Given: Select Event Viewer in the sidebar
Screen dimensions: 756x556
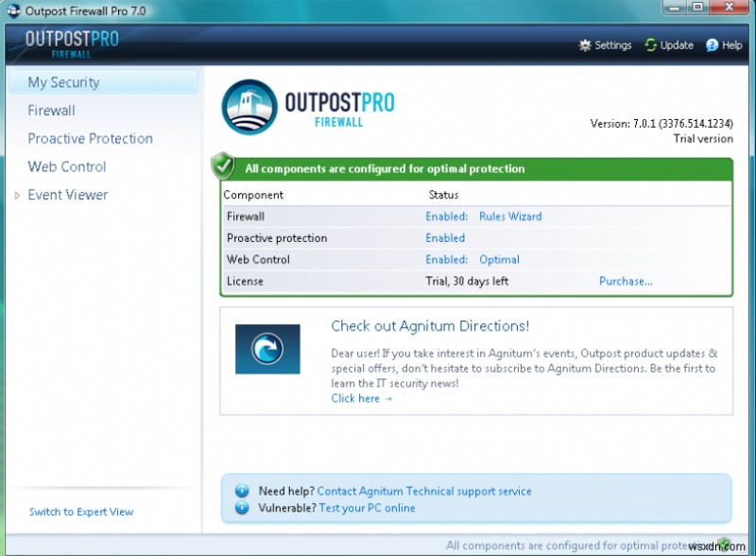Looking at the screenshot, I should (x=67, y=195).
